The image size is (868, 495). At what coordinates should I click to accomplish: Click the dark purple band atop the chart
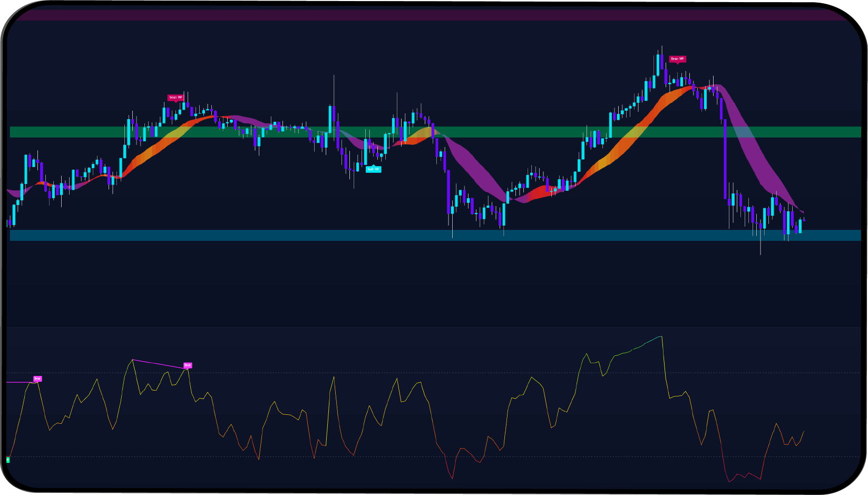[432, 15]
